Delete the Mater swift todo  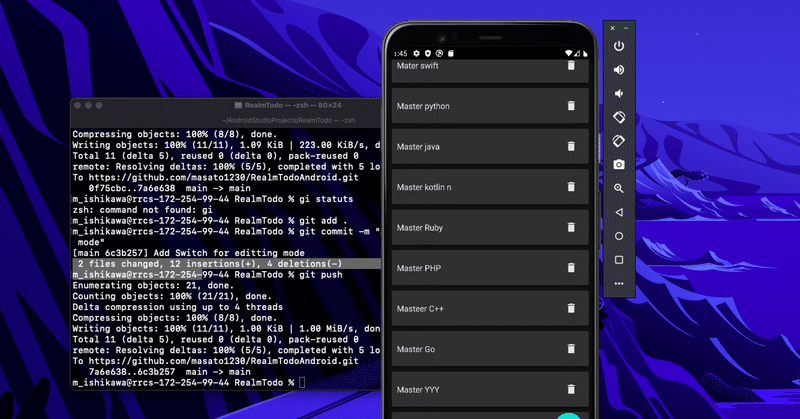571,65
